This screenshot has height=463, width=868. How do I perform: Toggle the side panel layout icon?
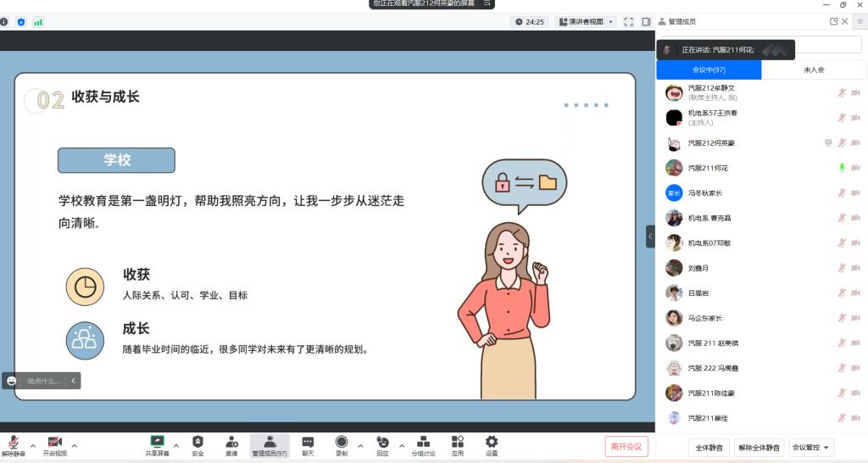point(646,22)
